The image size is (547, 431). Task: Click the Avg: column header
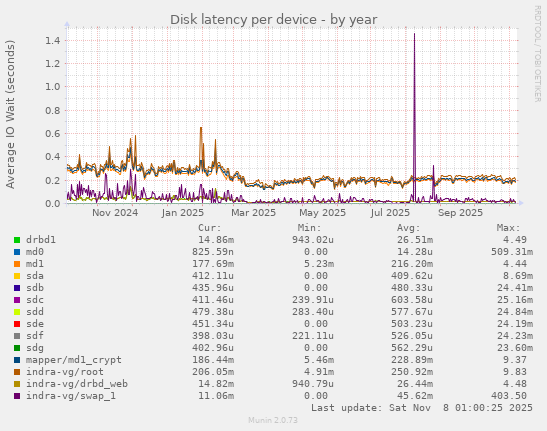(409, 228)
